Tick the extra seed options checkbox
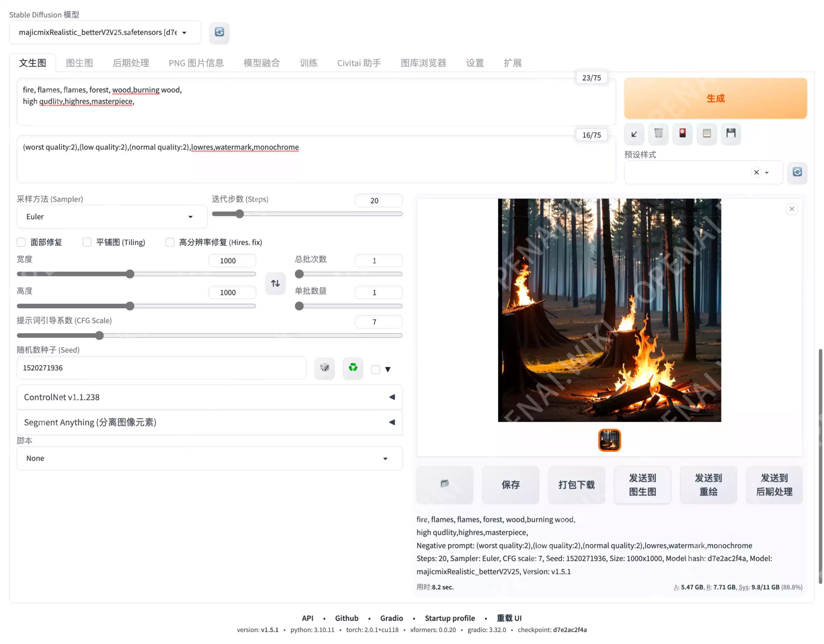 point(375,369)
